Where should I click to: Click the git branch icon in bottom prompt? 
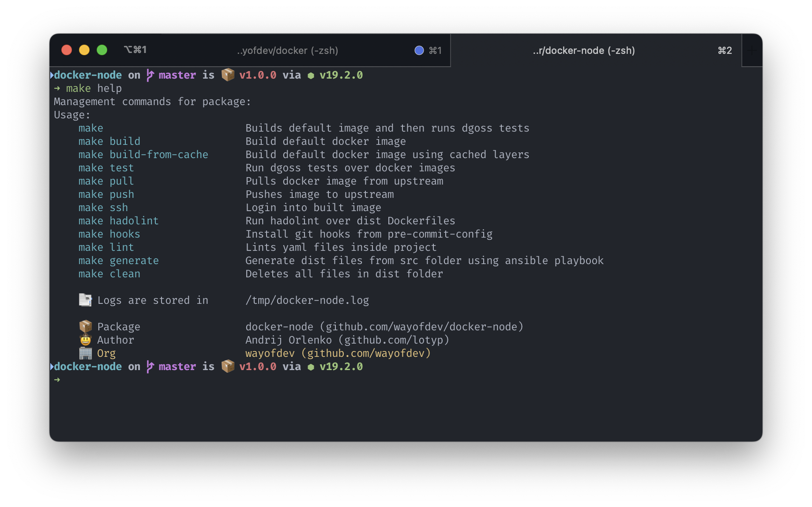(x=150, y=367)
